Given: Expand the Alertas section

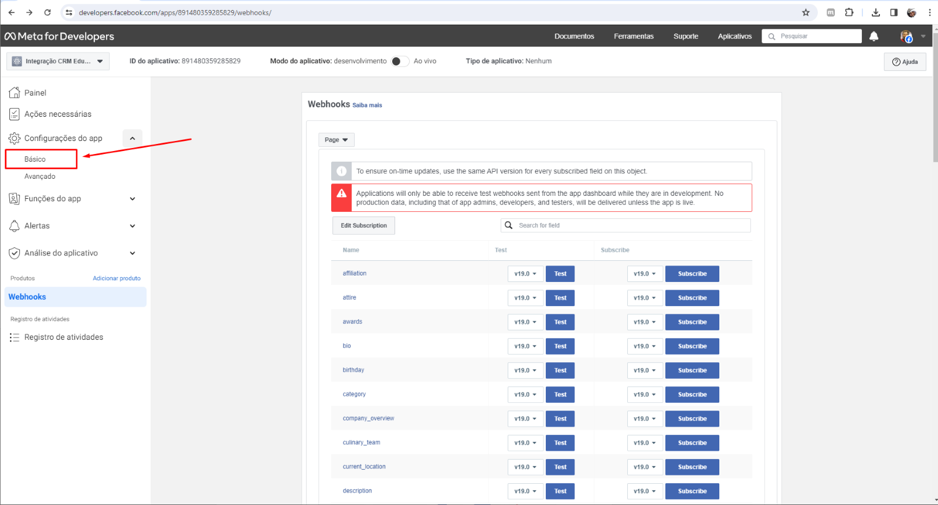Looking at the screenshot, I should [132, 226].
